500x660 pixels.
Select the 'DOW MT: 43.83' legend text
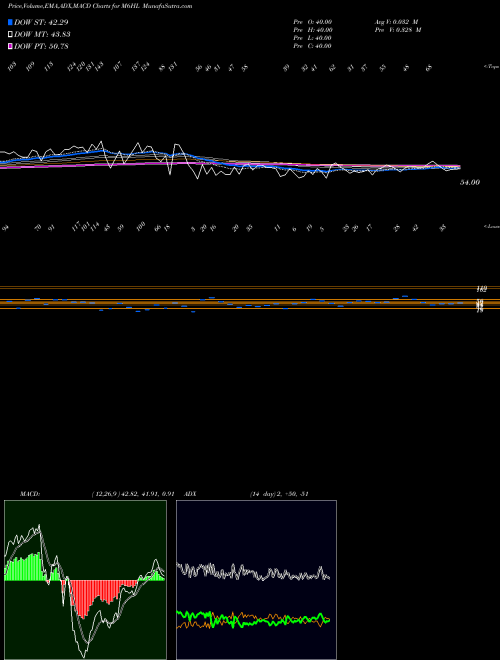(x=42, y=34)
